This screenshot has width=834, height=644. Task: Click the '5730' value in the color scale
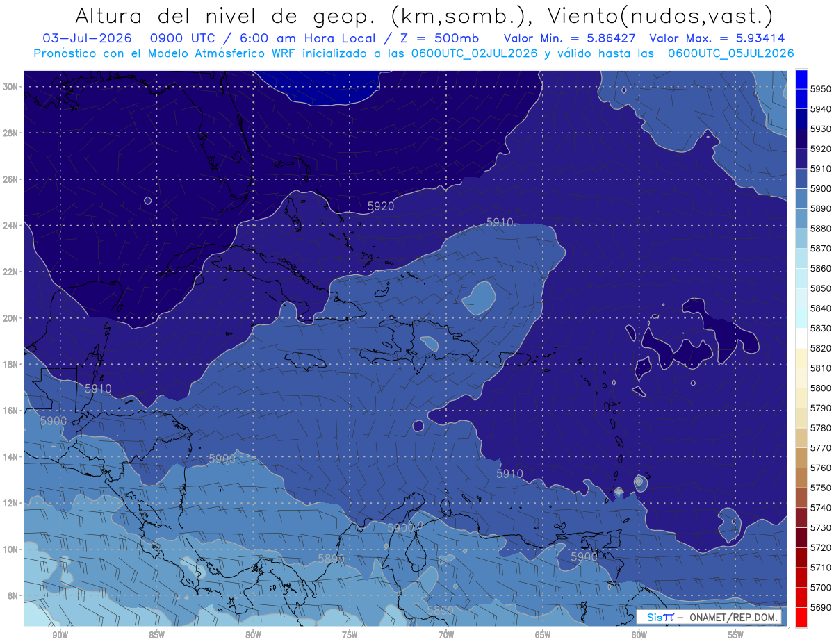[x=821, y=528]
